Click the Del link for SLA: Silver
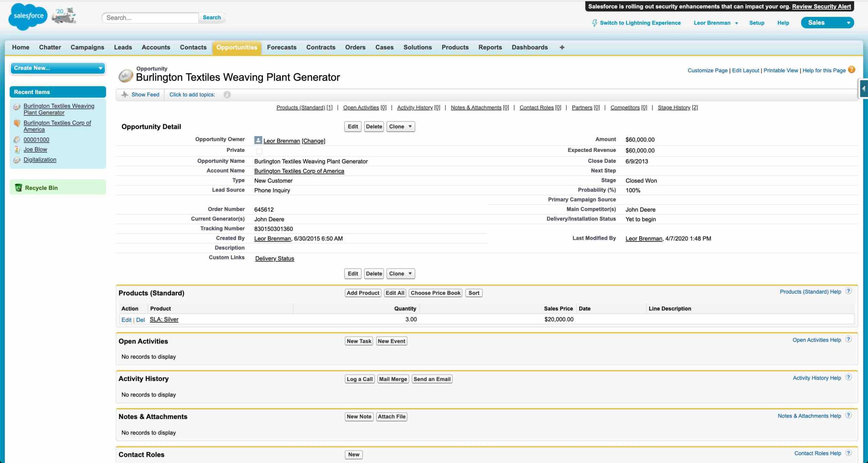868x463 pixels. 140,320
